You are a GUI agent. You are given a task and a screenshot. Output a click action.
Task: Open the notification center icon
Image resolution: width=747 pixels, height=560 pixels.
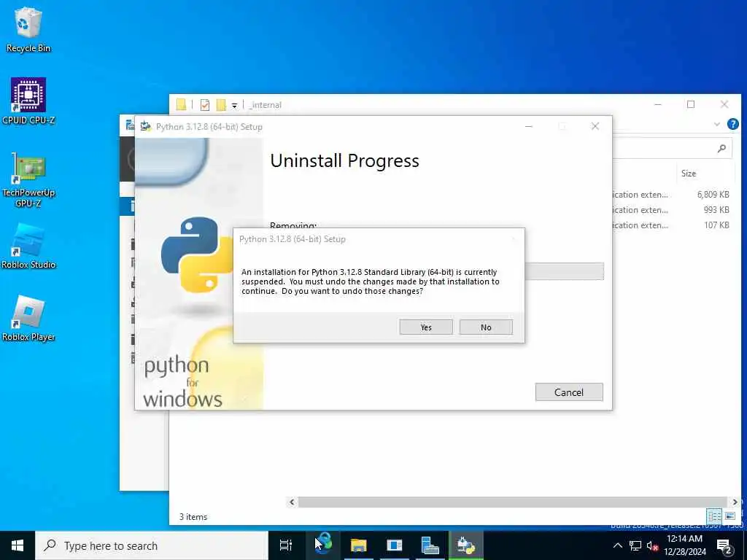click(724, 547)
